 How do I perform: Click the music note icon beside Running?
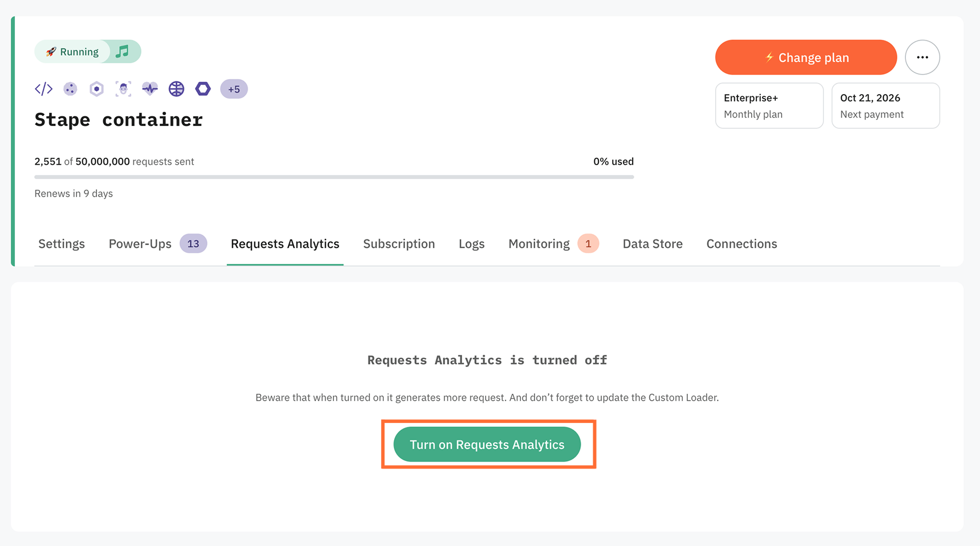122,51
